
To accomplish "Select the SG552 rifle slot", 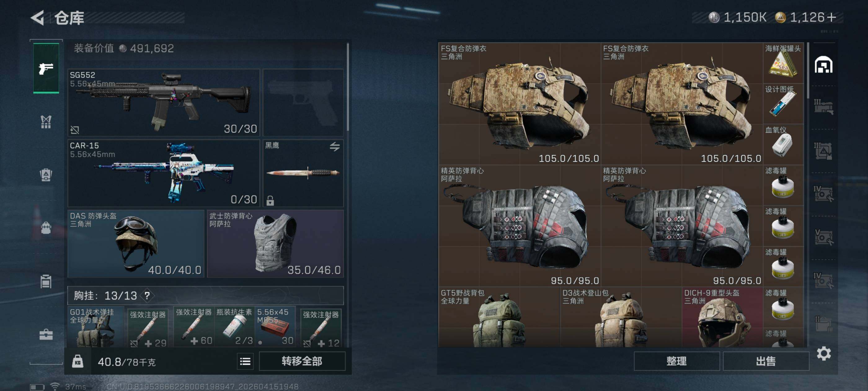I will [164, 102].
